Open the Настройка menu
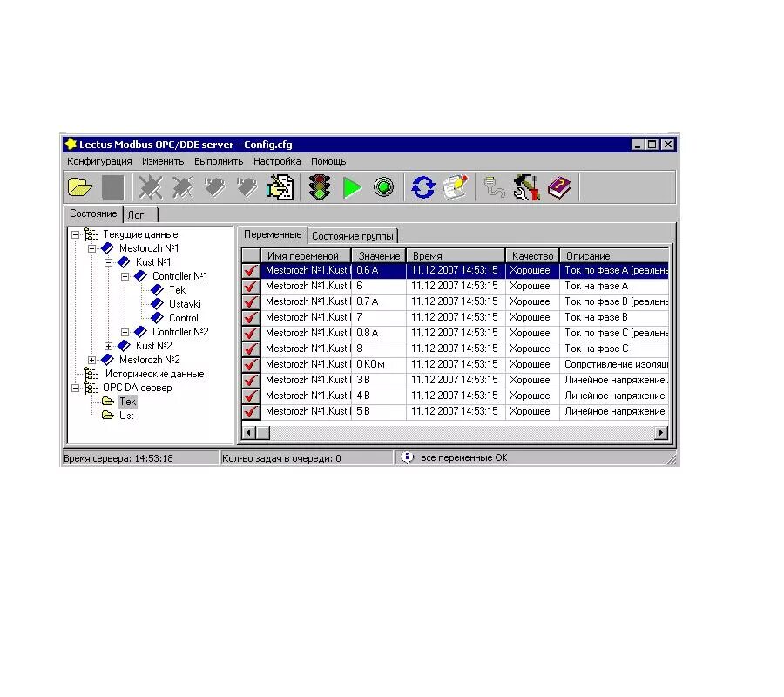Viewport: 784px width, 697px height. pos(277,161)
